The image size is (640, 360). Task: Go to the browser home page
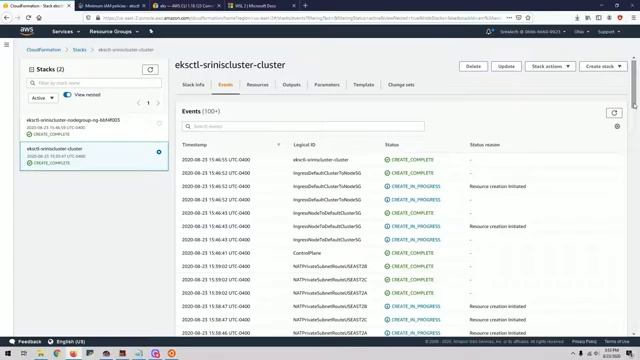[39, 18]
